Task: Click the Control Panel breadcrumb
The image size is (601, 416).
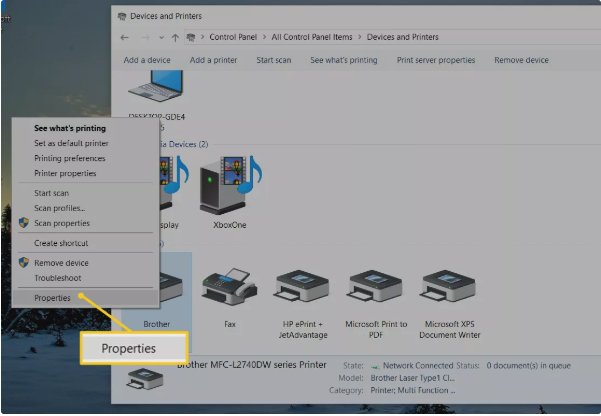Action: coord(233,37)
